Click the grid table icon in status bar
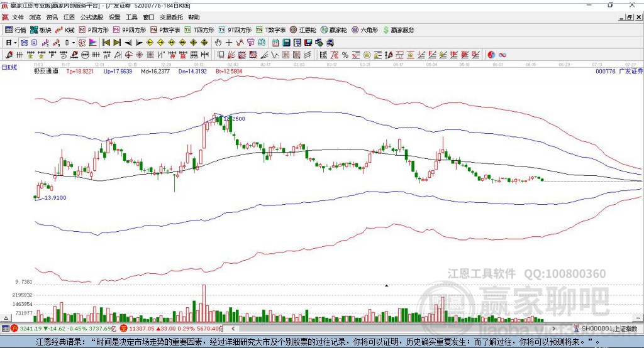The width and height of the screenshot is (644, 348). click(5, 329)
